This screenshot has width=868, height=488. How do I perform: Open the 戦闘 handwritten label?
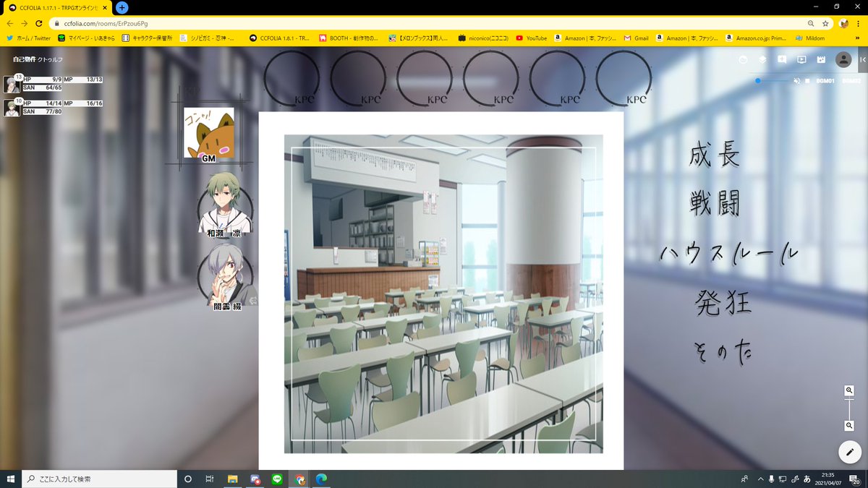(715, 204)
